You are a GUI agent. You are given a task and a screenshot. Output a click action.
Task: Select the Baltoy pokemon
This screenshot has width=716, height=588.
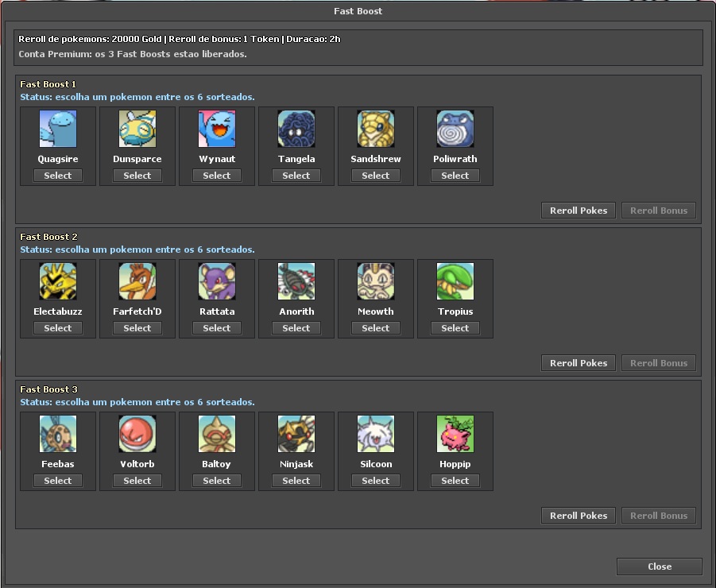[216, 480]
